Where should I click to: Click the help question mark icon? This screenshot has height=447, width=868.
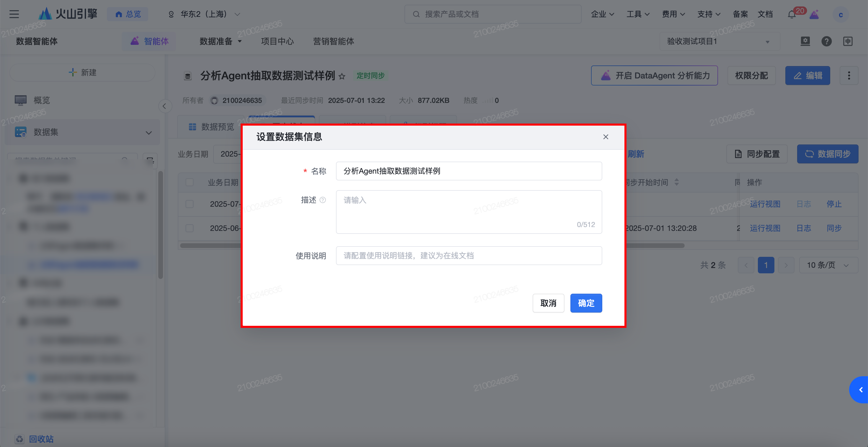pos(826,41)
